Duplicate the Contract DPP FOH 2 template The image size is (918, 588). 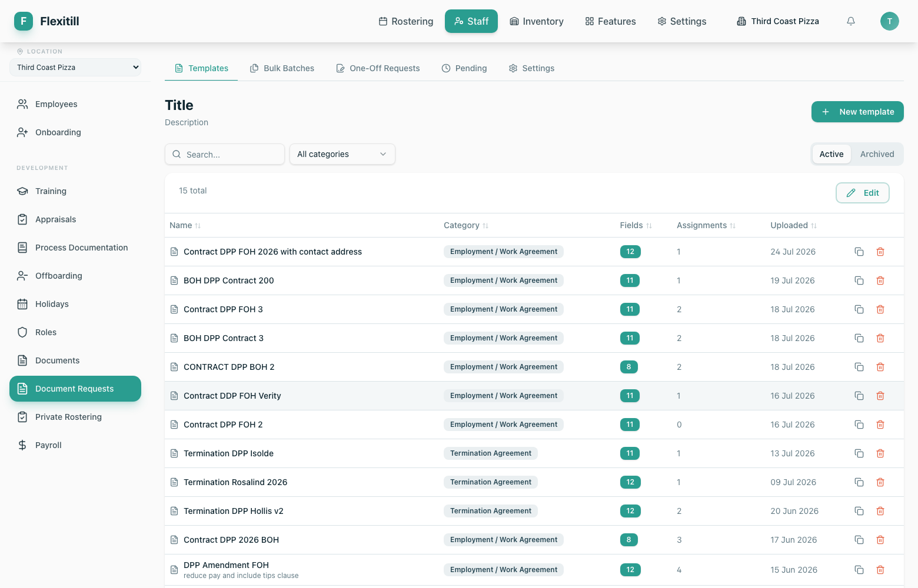pos(859,425)
